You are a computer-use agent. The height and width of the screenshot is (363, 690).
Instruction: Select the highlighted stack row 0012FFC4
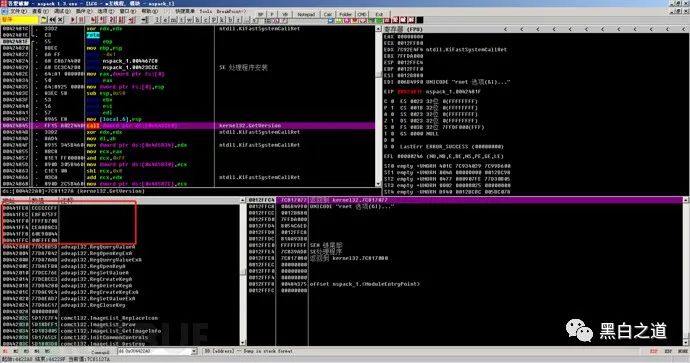466,200
